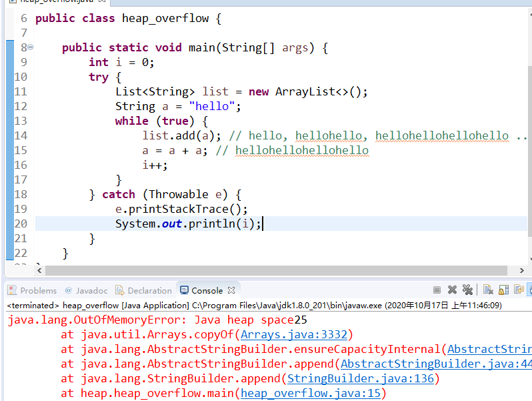Click the Remove Launch gray X icon
This screenshot has width=532, height=401.
pos(452,290)
